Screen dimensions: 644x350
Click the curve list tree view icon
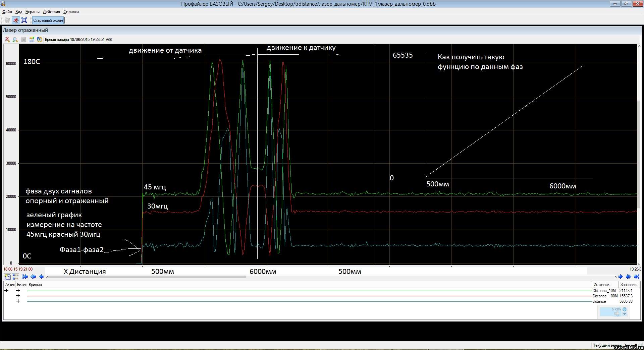pyautogui.click(x=15, y=277)
